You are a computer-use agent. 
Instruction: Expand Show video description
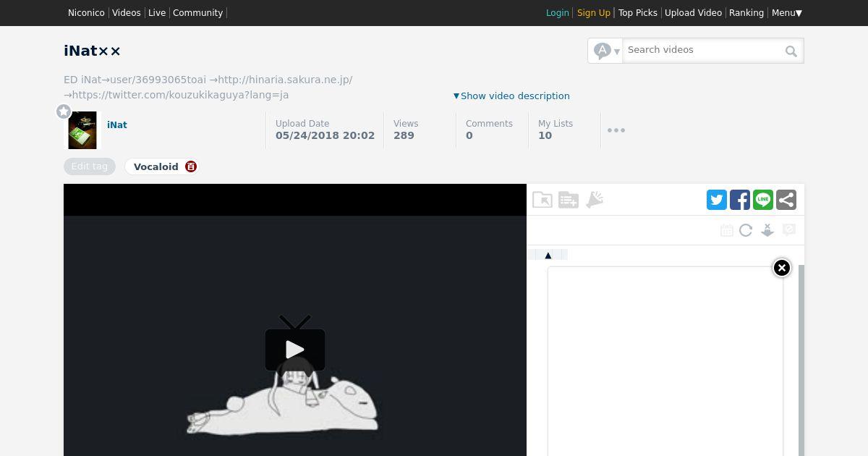(511, 96)
